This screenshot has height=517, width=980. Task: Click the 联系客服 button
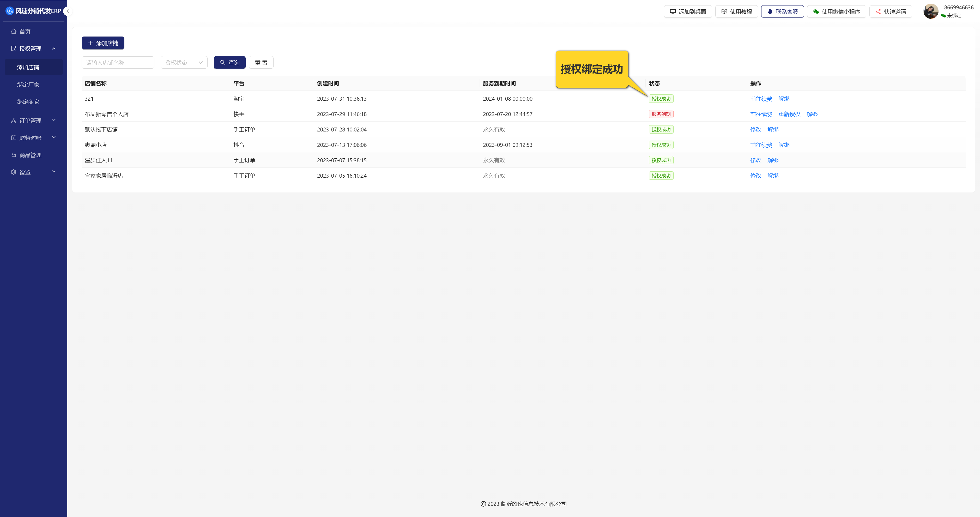tap(782, 11)
